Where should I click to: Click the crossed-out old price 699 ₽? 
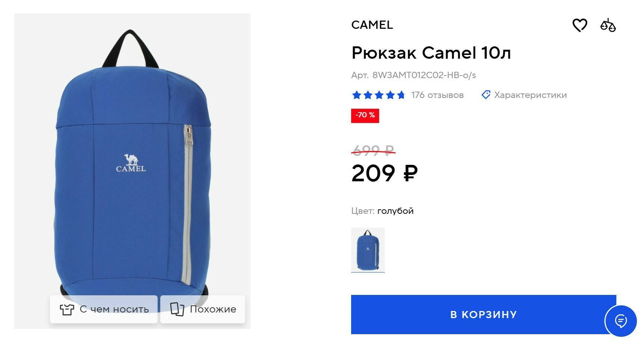[x=373, y=150]
